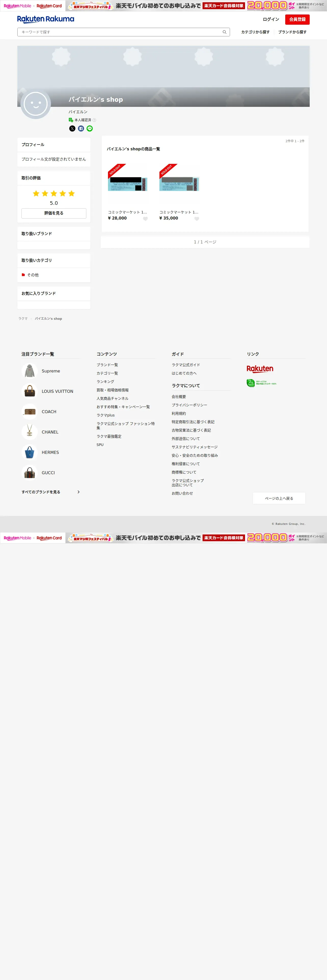Open 人気商品チャンネル footer link
Viewport: 327px width, 980px height.
(x=113, y=398)
